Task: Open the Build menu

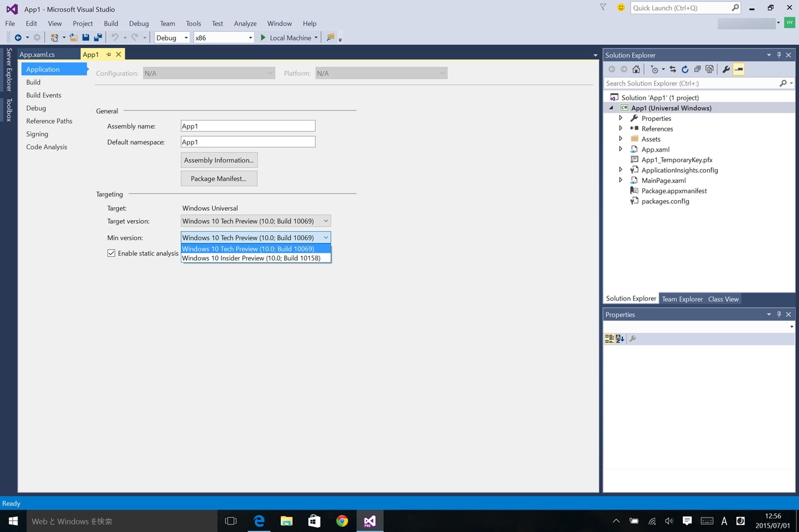Action: 111,24
